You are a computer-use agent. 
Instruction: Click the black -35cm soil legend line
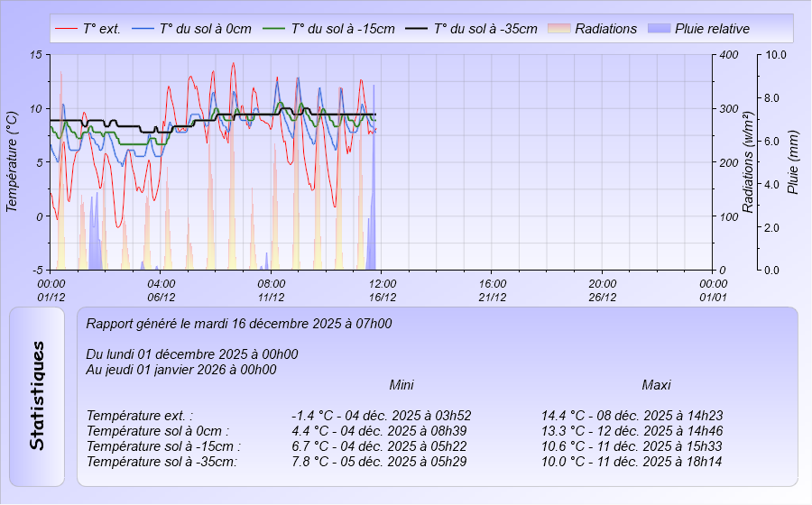click(416, 29)
